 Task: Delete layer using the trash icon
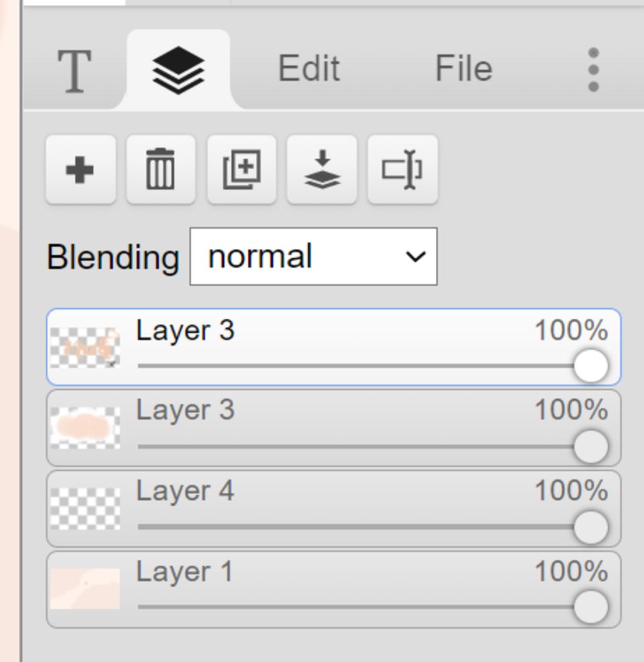pos(160,170)
